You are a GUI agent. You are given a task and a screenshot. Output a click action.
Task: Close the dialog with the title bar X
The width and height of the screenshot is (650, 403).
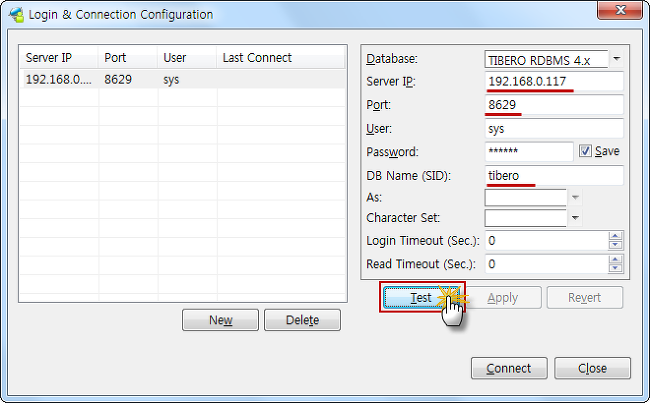point(620,10)
